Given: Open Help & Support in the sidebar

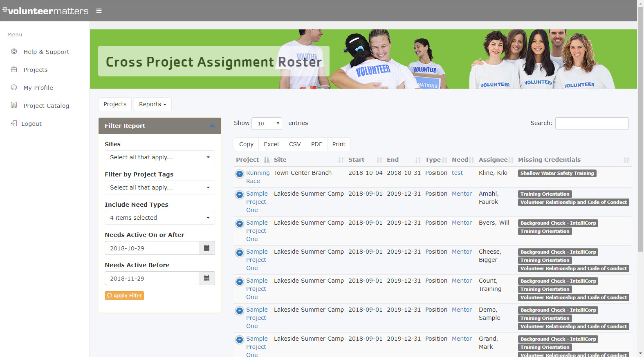Looking at the screenshot, I should pyautogui.click(x=46, y=52).
